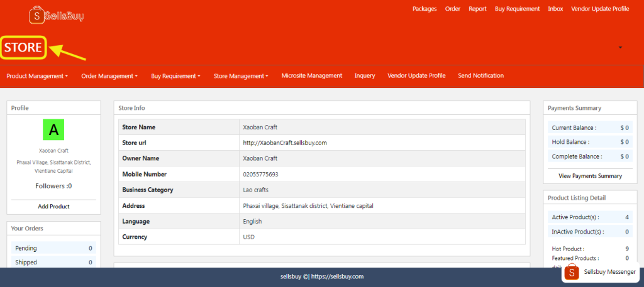644x287 pixels.
Task: Click Hold Balance row
Action: (x=590, y=142)
